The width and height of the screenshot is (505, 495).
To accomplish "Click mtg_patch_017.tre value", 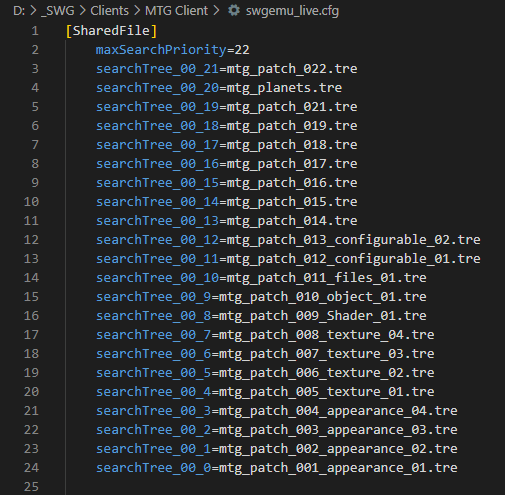I will click(x=292, y=164).
